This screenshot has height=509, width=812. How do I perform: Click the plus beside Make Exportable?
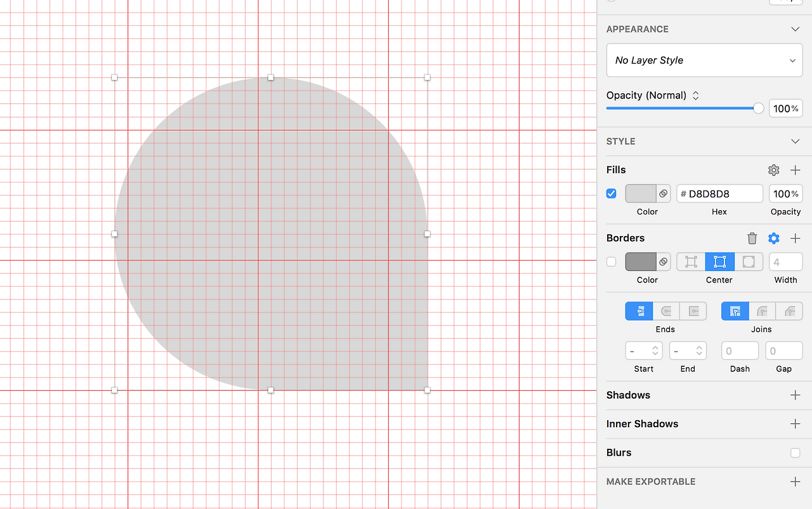(x=795, y=482)
